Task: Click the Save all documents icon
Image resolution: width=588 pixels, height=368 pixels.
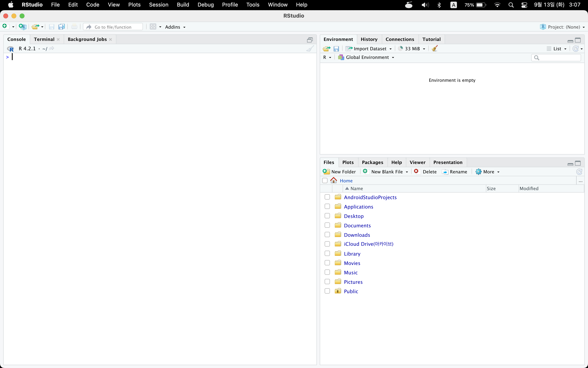Action: pos(61,27)
